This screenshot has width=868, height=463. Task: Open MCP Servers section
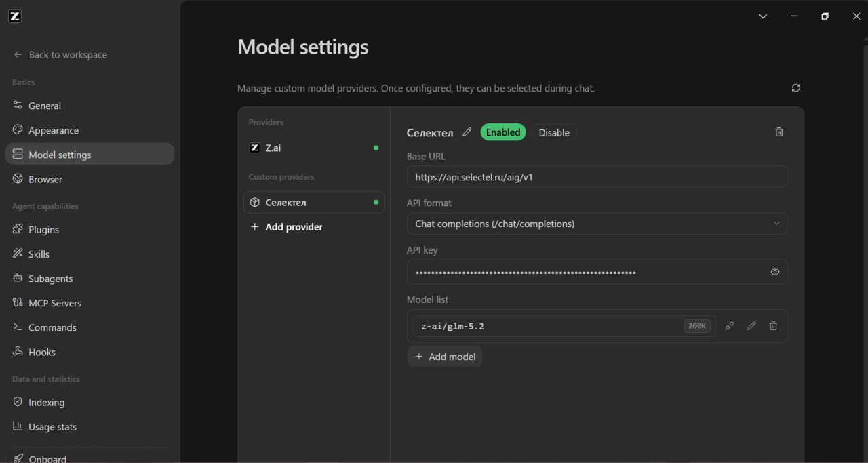[x=90, y=303]
